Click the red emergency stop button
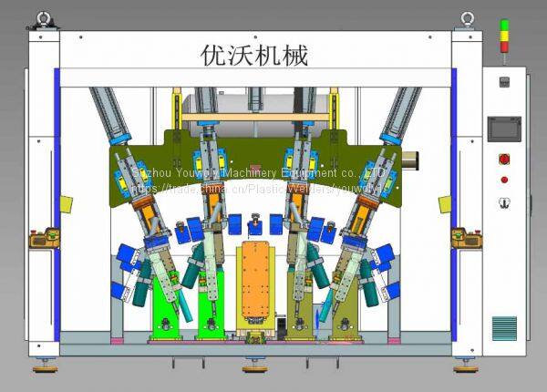The width and height of the screenshot is (547, 392). coord(503,159)
